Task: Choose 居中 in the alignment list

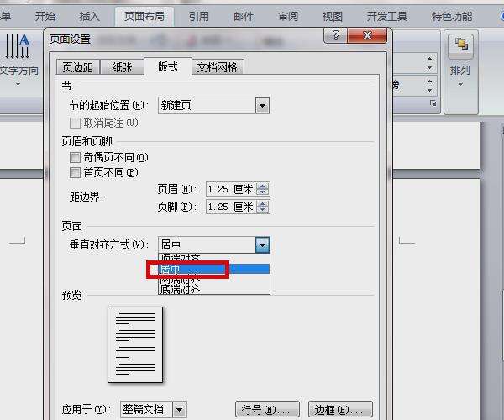Action: click(x=214, y=269)
